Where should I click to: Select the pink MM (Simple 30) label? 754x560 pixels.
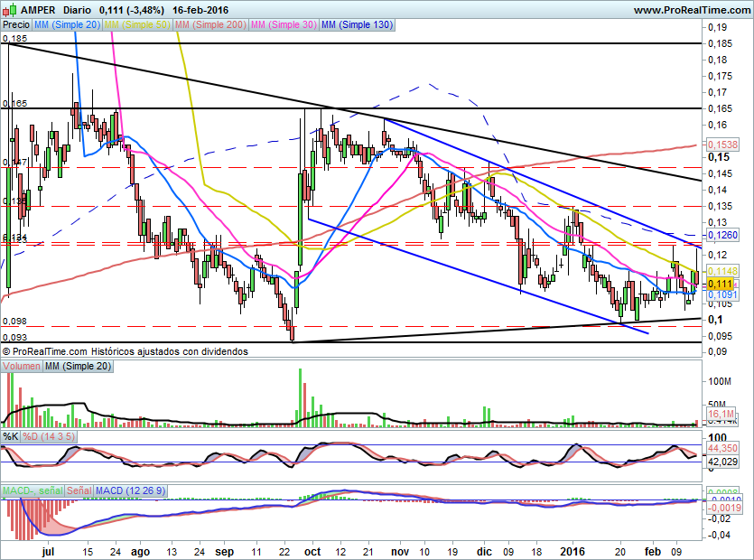tap(283, 26)
